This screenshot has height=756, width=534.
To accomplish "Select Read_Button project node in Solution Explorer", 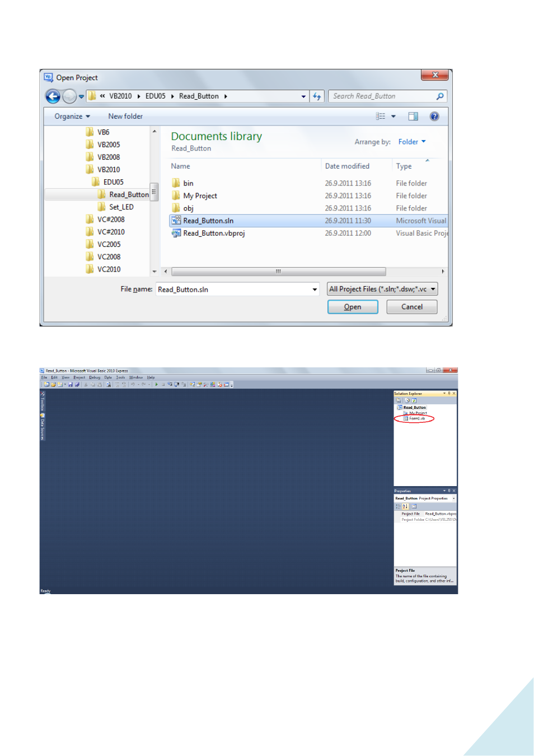I will [411, 407].
